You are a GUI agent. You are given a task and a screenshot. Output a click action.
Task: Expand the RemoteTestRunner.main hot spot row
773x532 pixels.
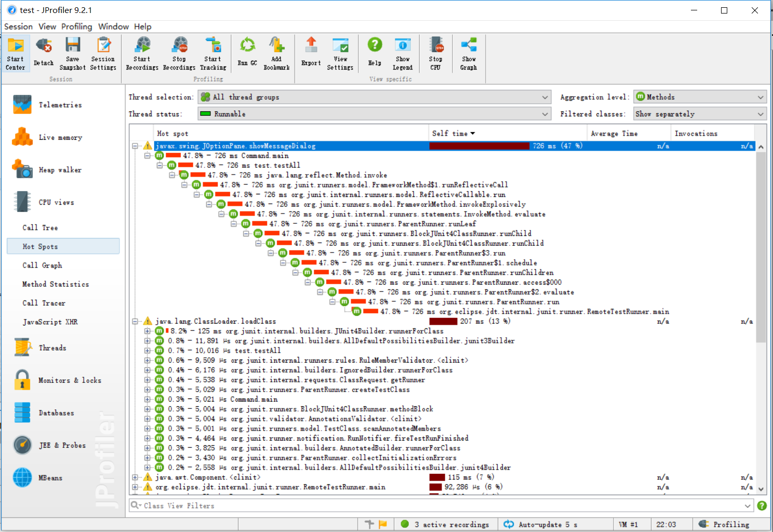[x=135, y=487]
